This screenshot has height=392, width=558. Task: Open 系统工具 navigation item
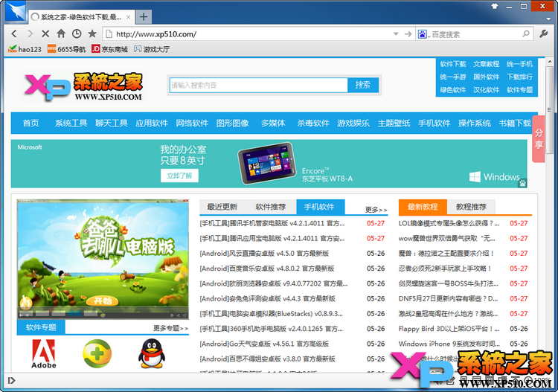[71, 123]
